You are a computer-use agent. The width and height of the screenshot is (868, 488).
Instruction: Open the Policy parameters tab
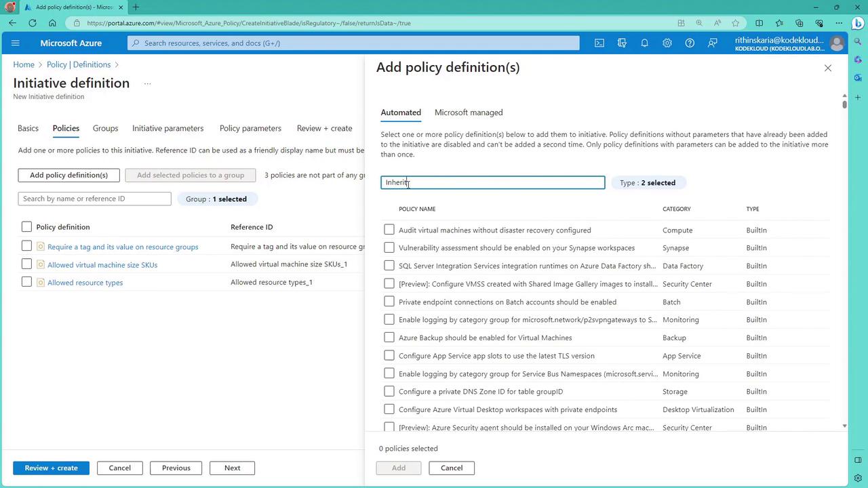(250, 128)
